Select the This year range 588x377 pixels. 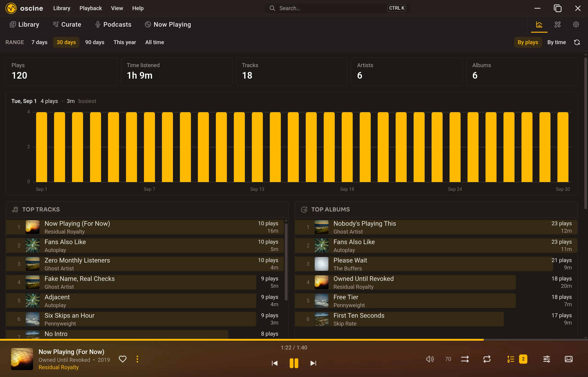[124, 42]
